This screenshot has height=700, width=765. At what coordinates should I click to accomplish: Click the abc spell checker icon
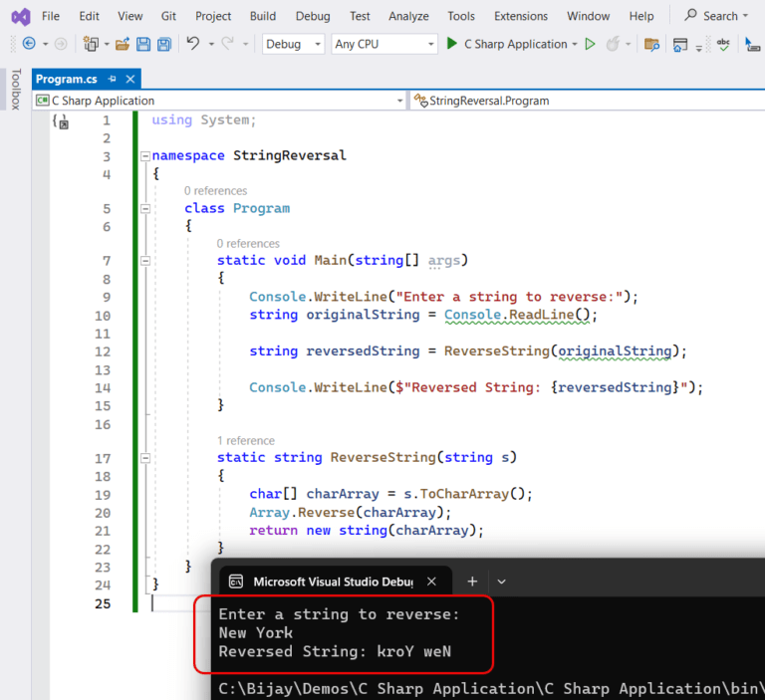723,45
